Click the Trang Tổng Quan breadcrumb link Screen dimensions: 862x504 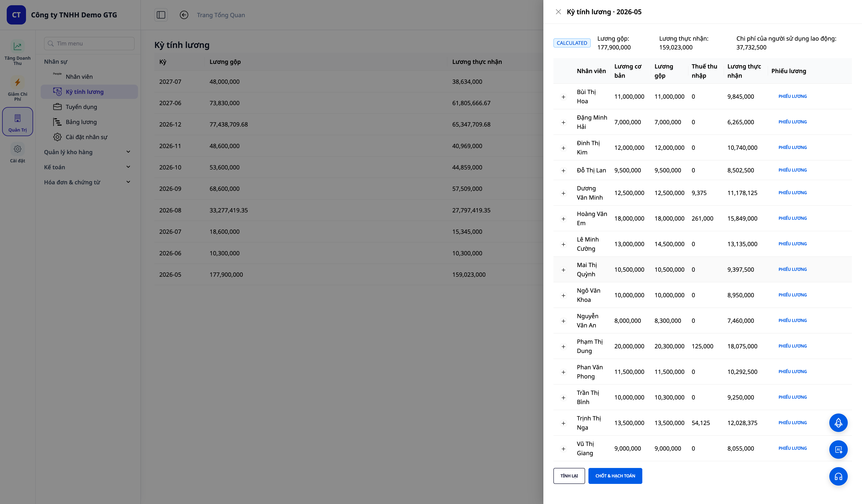click(x=221, y=15)
